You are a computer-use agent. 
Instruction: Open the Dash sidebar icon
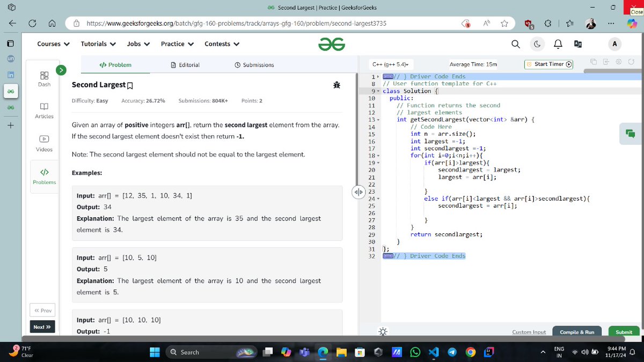click(x=44, y=79)
